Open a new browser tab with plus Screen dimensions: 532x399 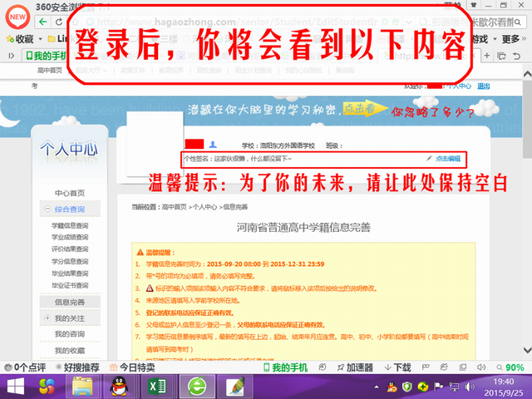(487, 56)
